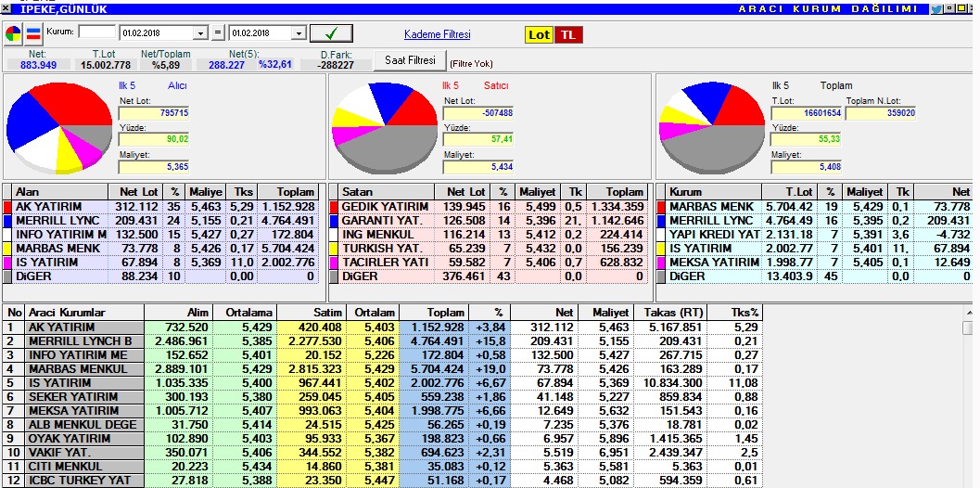Open the end date dropdown arrow

coord(299,33)
